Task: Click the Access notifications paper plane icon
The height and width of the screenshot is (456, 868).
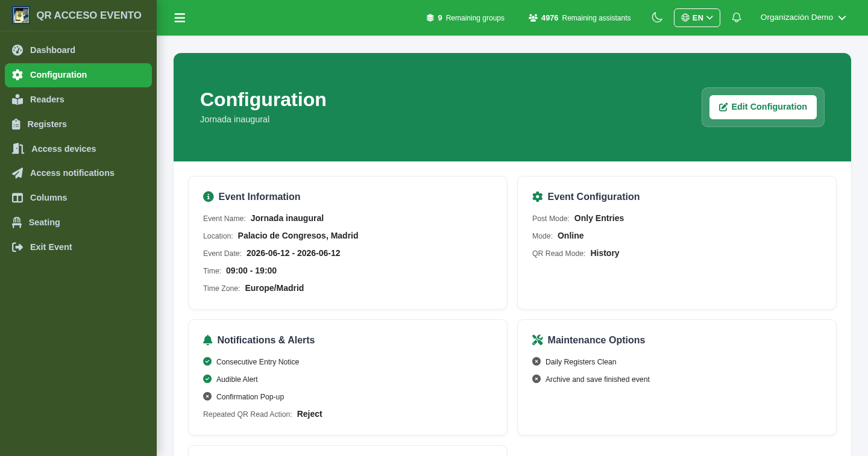Action: [17, 173]
